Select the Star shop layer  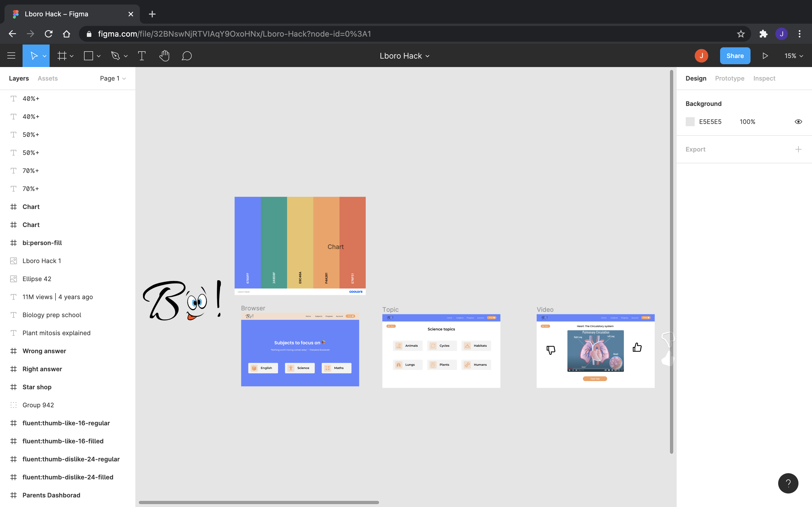click(x=37, y=387)
